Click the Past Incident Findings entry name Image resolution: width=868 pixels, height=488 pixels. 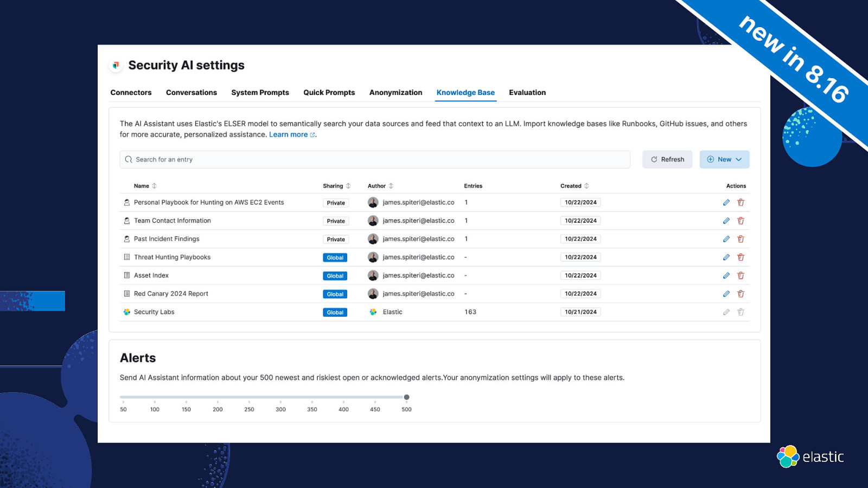point(167,239)
